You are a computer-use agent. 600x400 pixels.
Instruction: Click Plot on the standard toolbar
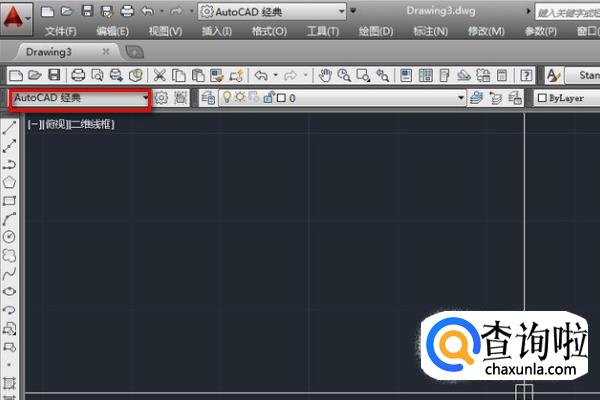tap(78, 75)
